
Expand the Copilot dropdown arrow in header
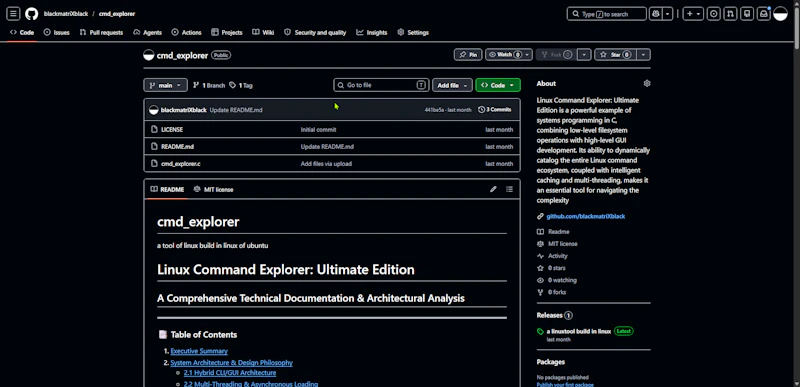point(668,14)
